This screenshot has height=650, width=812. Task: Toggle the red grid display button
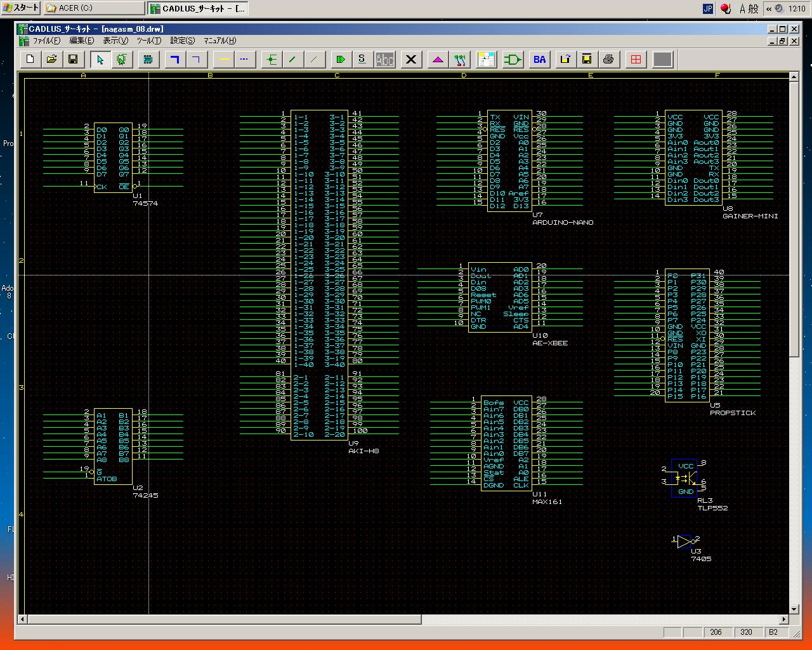click(636, 60)
